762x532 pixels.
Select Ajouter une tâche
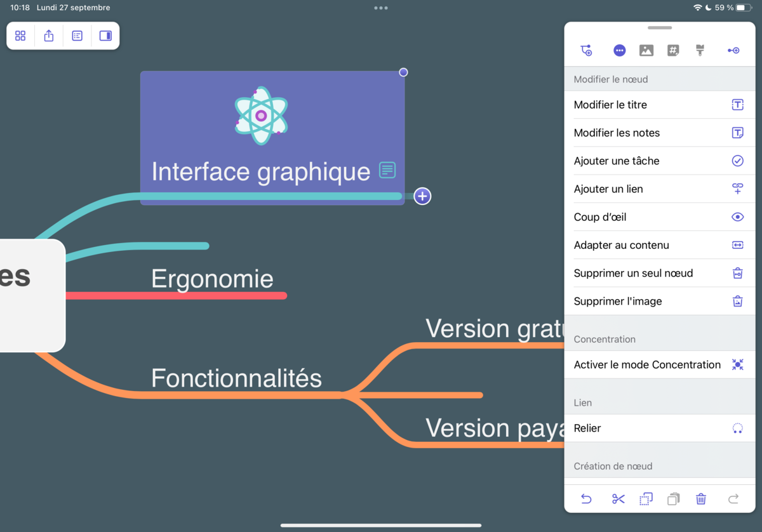pyautogui.click(x=660, y=161)
